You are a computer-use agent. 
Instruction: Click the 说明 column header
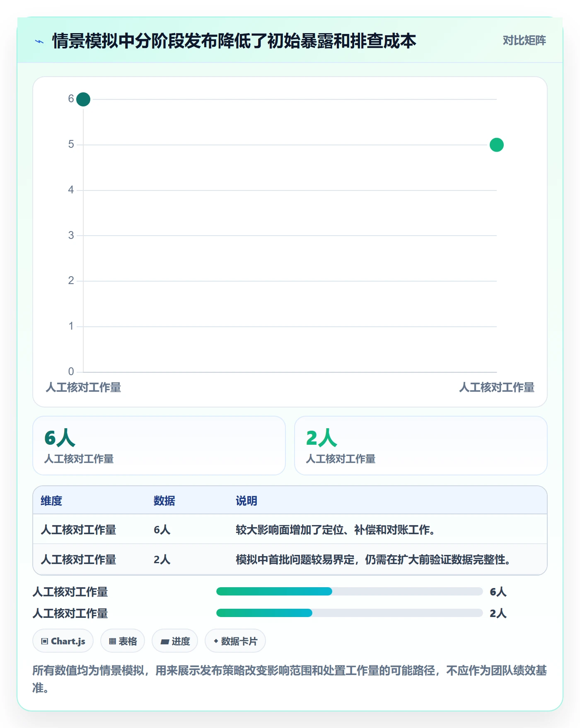[x=247, y=501]
